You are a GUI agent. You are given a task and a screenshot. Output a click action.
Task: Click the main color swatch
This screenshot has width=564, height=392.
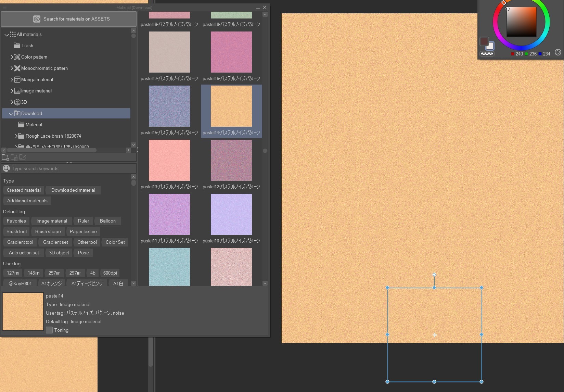click(484, 41)
